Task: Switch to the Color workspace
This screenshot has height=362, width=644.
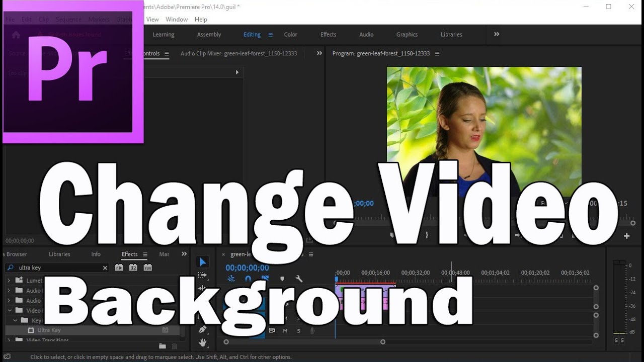Action: (x=290, y=35)
